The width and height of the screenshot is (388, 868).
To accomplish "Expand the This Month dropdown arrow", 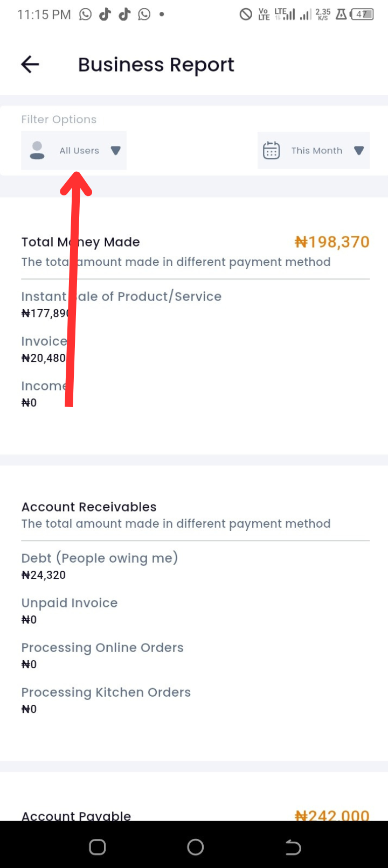I will 359,151.
